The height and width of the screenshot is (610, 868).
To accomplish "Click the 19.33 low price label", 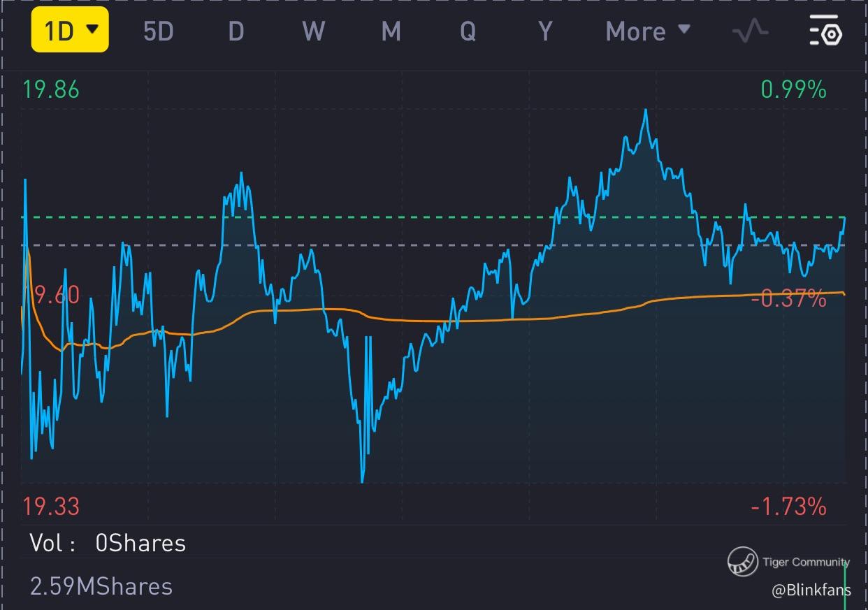I will point(51,506).
